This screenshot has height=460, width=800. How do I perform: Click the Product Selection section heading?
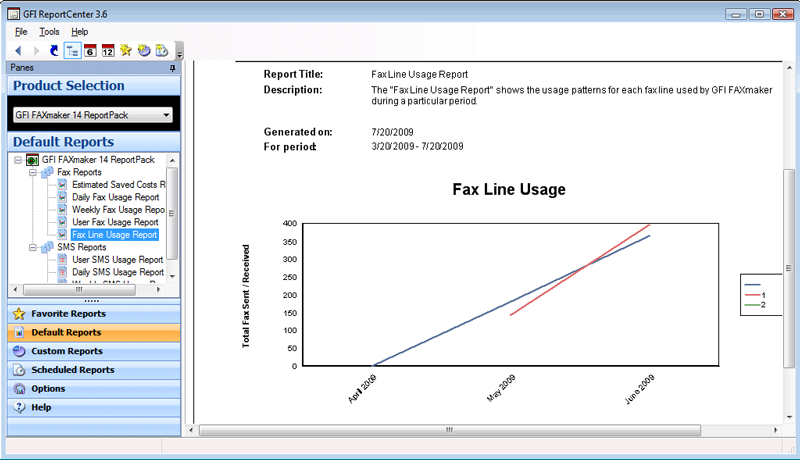tap(68, 86)
